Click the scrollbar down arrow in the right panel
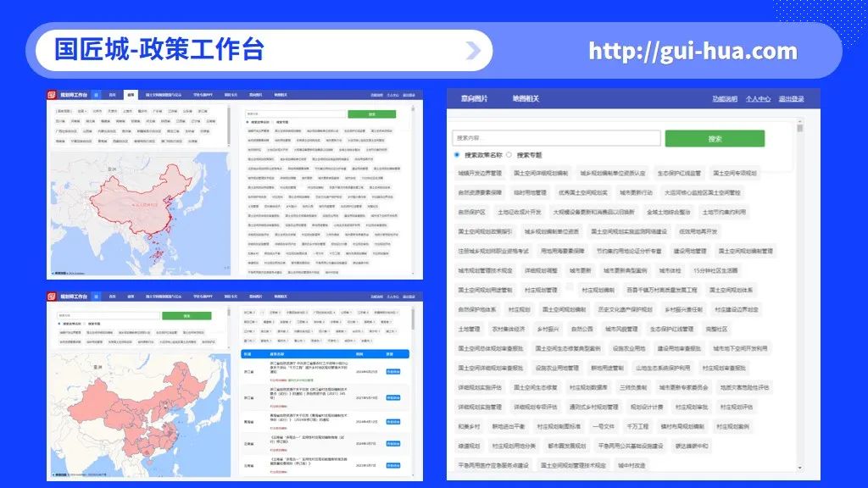 [x=800, y=468]
